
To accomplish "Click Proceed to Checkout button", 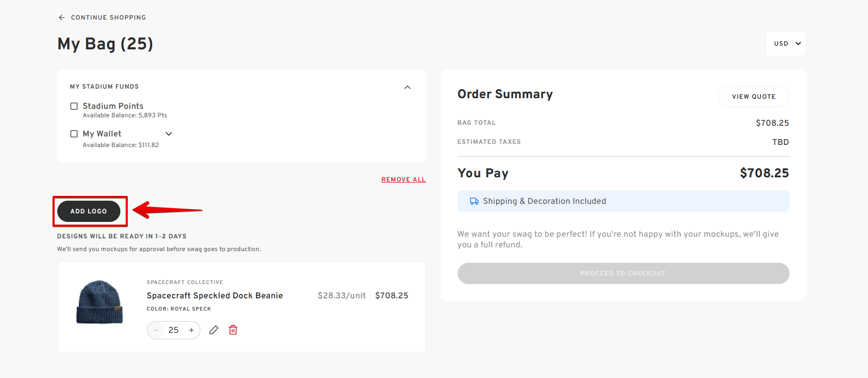I will pos(623,273).
